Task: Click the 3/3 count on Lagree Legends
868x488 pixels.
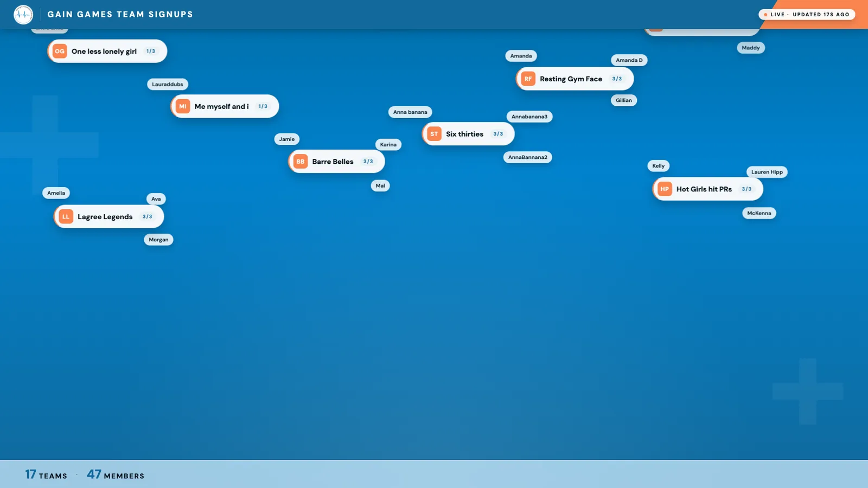Action: click(x=148, y=217)
